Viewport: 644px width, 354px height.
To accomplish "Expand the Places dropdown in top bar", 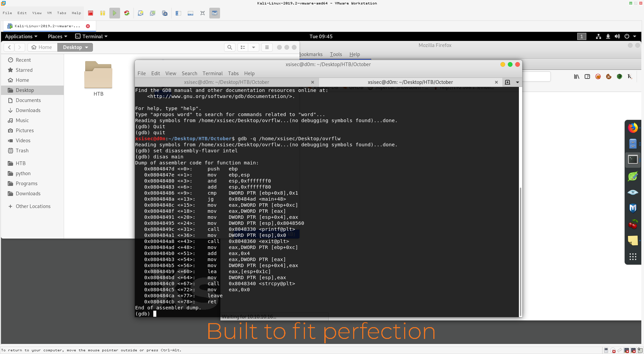I will [58, 36].
